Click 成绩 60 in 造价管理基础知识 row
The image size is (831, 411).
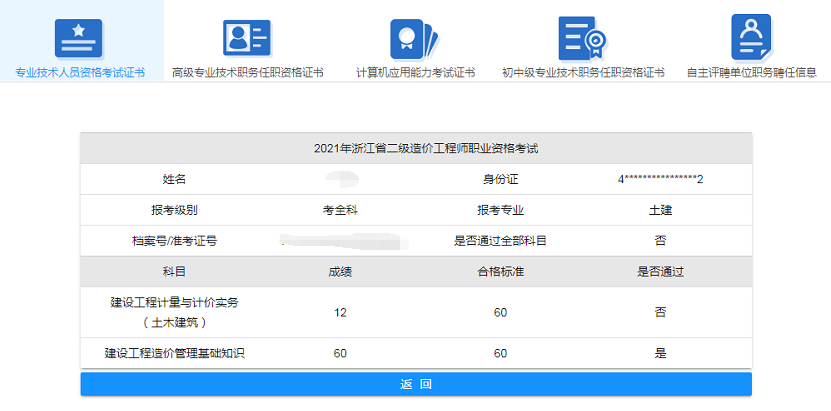point(340,353)
